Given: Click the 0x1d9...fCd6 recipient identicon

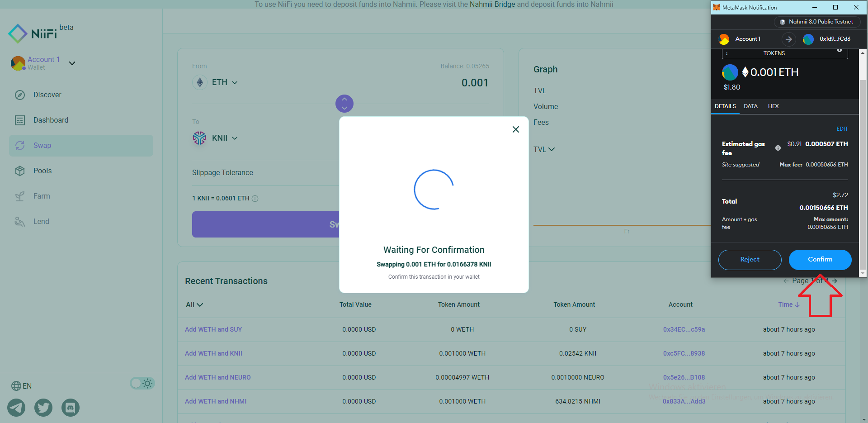Looking at the screenshot, I should pos(808,39).
